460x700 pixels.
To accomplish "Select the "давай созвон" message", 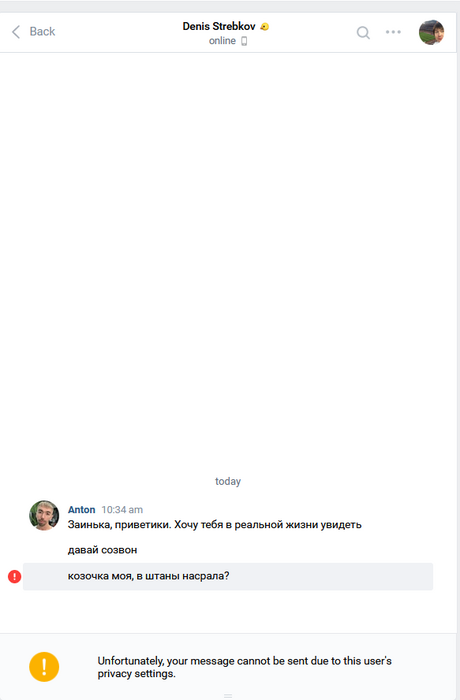I will (x=102, y=550).
